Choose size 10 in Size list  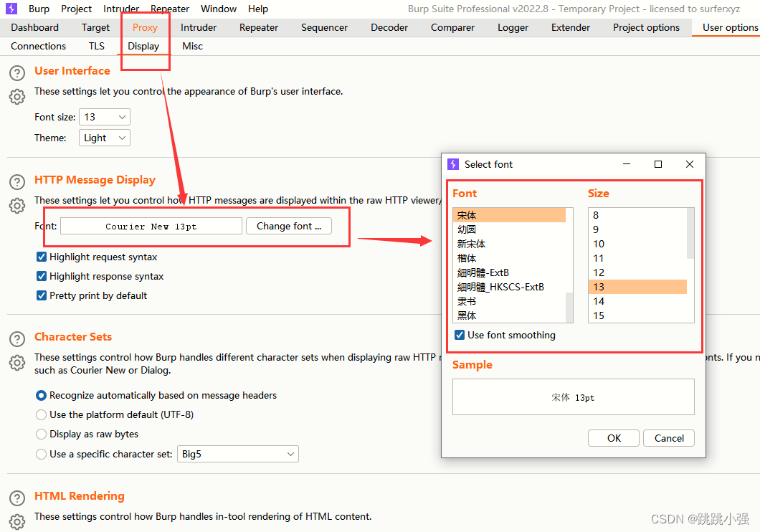pos(638,244)
